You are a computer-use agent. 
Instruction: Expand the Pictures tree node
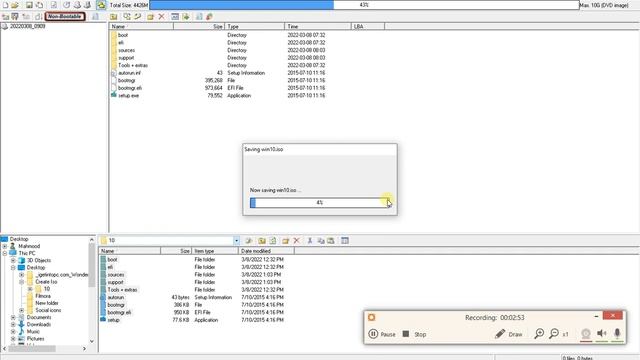coord(13,338)
